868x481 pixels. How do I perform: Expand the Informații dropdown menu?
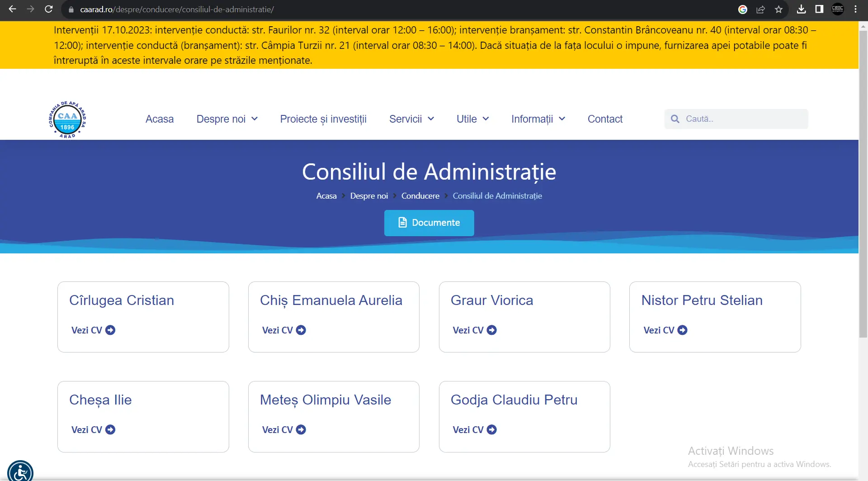538,119
